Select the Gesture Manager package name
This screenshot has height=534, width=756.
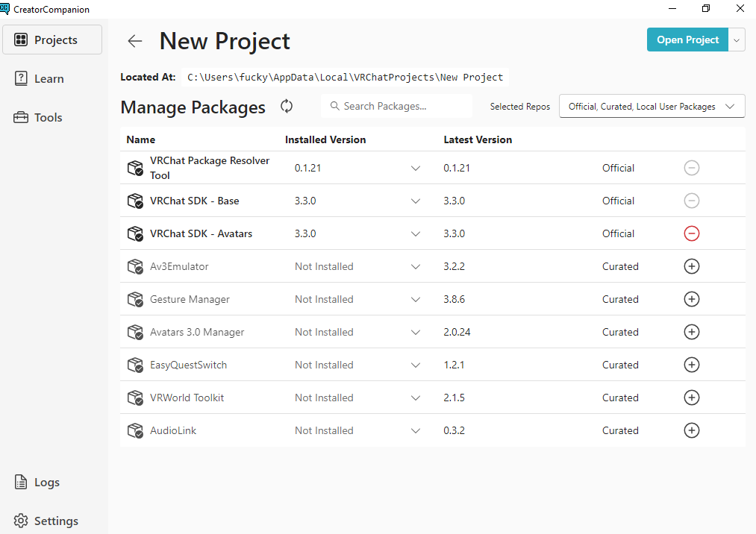190,299
